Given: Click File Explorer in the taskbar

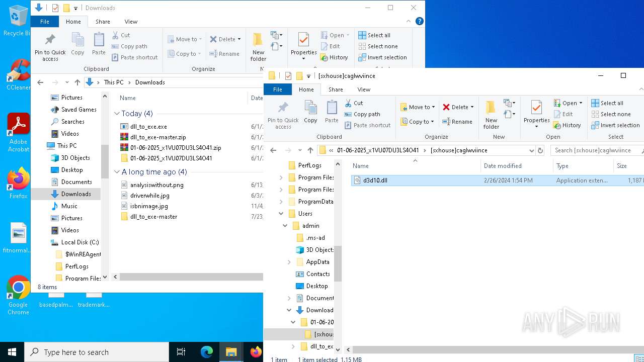Looking at the screenshot, I should click(x=231, y=352).
